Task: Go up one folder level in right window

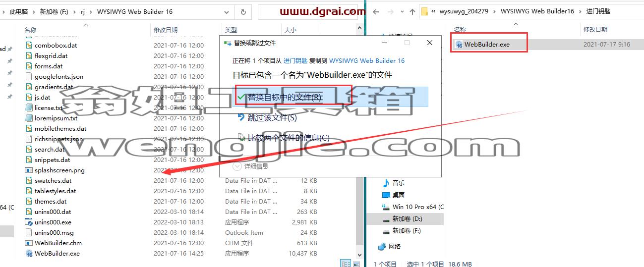Action: (x=412, y=11)
